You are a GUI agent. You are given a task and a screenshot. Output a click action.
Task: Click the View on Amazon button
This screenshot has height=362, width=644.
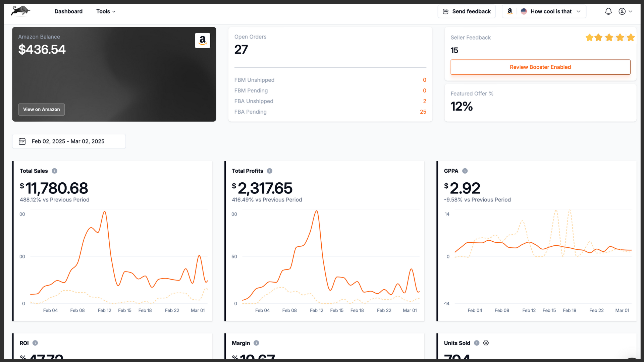[41, 109]
